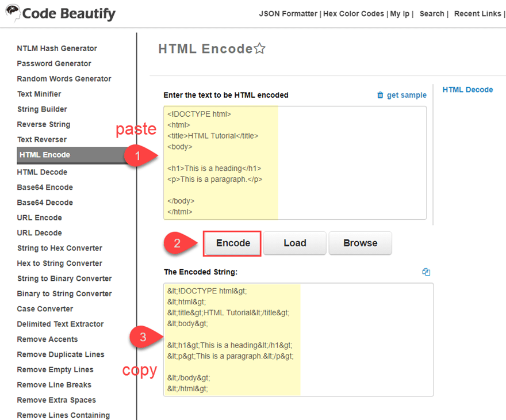This screenshot has width=506, height=420.
Task: Open Password Generator from sidebar
Action: (x=54, y=64)
